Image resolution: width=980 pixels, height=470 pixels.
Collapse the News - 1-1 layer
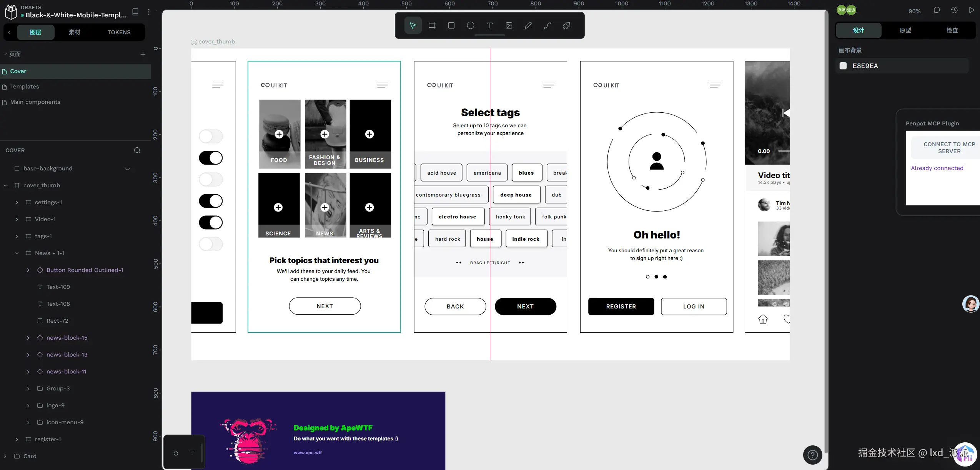(x=17, y=253)
